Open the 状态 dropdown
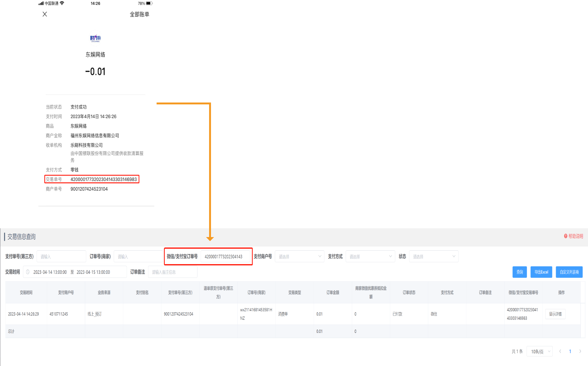Viewport: 588px width, 366px height. pyautogui.click(x=434, y=257)
